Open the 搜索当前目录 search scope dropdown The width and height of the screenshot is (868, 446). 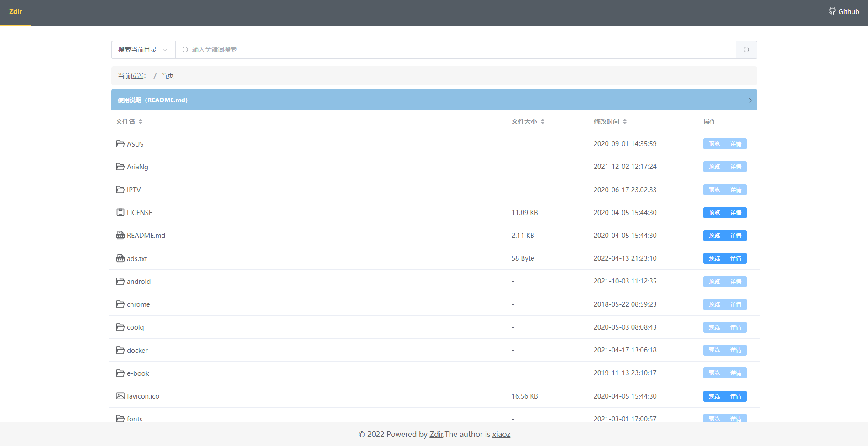tap(143, 50)
